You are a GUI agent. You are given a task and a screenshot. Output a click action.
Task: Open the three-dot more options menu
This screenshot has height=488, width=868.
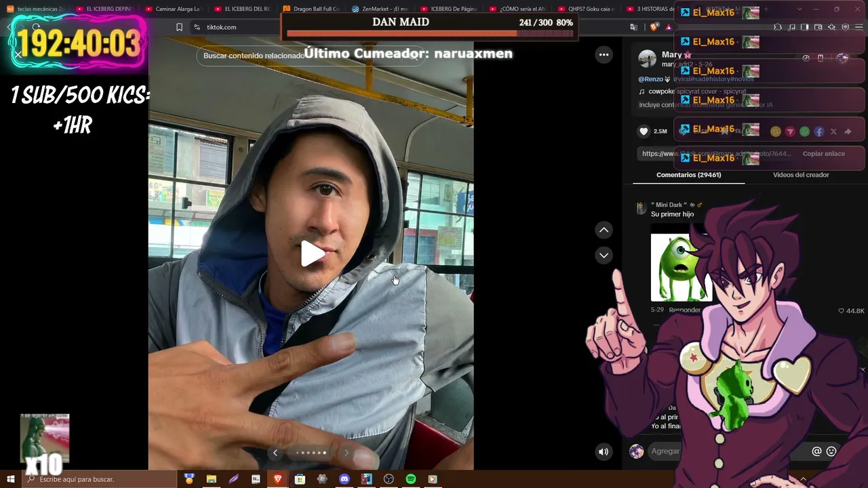[604, 54]
